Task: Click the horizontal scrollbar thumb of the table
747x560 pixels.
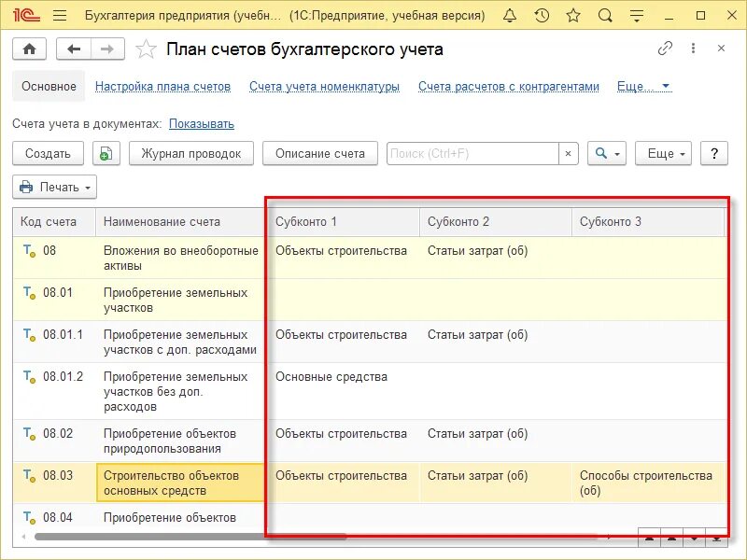Action: coord(190,537)
